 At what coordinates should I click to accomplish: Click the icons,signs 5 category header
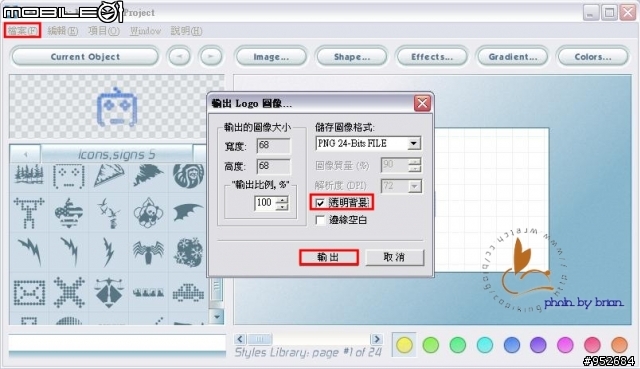point(116,154)
